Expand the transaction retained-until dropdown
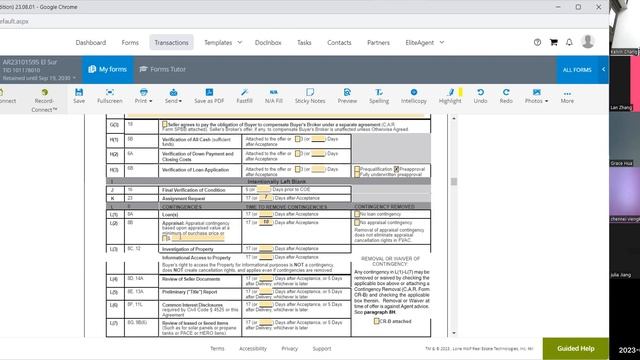This screenshot has height=360, width=640. coord(74,78)
